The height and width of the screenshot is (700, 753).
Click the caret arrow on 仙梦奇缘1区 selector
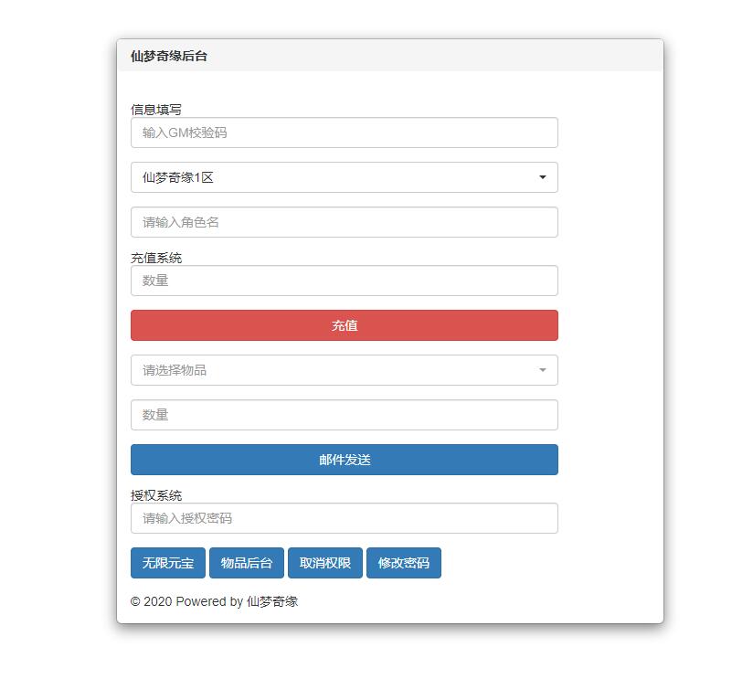click(x=542, y=177)
